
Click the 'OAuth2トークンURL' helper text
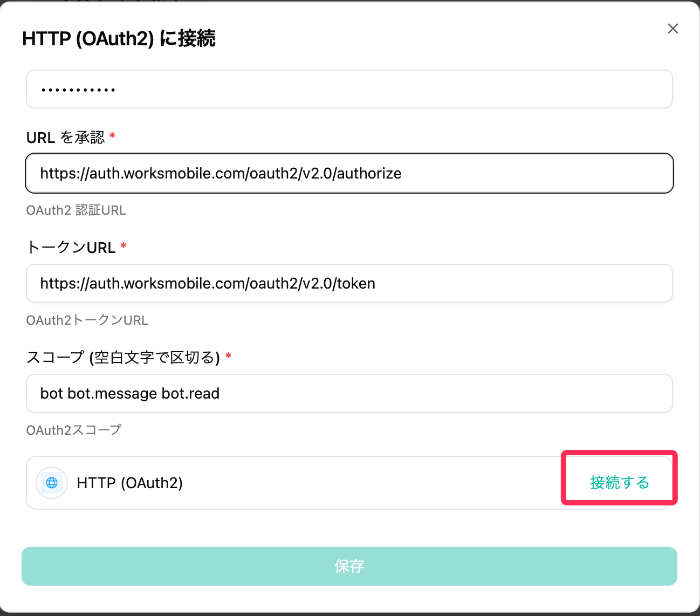(87, 320)
